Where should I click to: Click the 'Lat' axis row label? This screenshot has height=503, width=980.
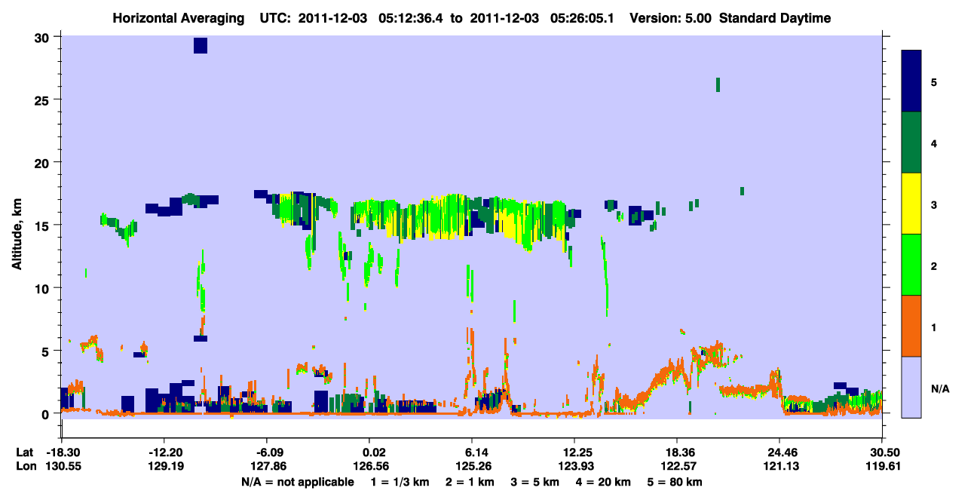pos(24,452)
